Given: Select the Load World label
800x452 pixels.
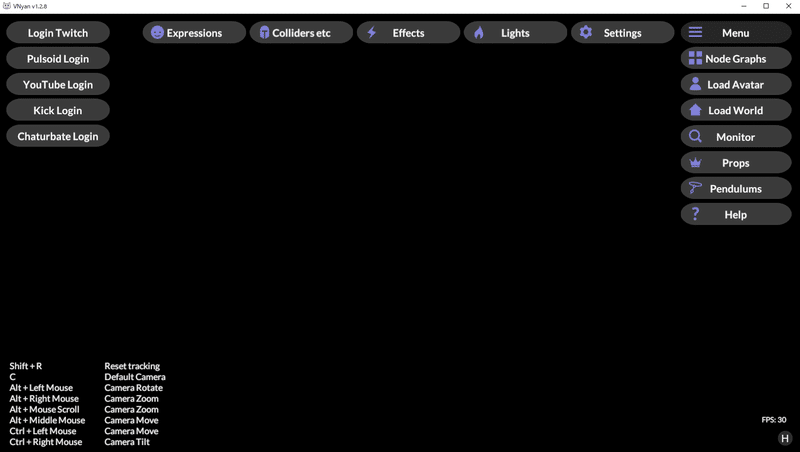Looking at the screenshot, I should (736, 111).
